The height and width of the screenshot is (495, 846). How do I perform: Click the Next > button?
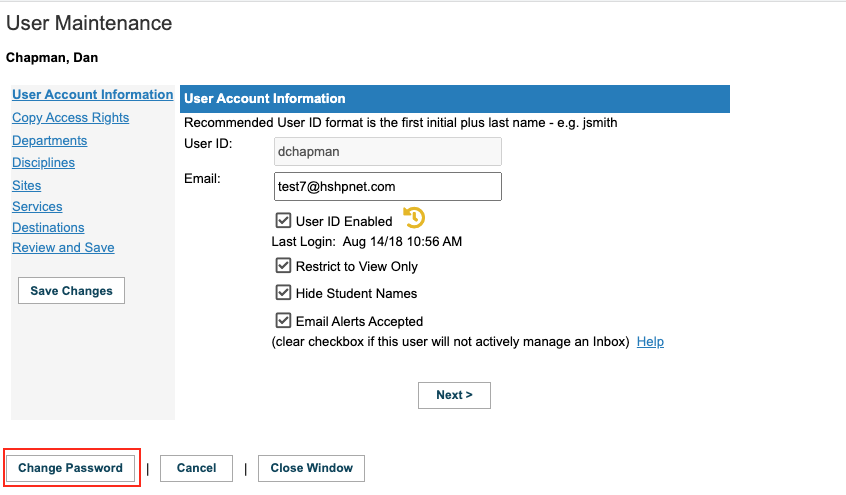click(454, 395)
